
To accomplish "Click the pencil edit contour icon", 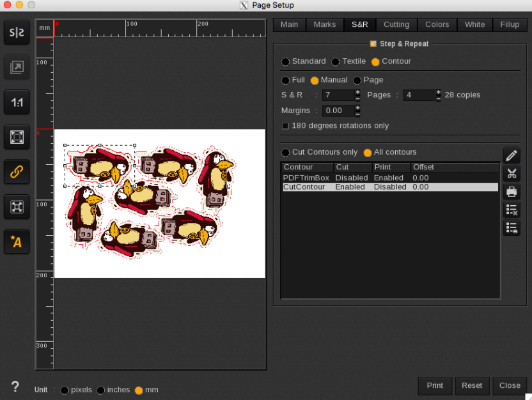I will [x=511, y=155].
